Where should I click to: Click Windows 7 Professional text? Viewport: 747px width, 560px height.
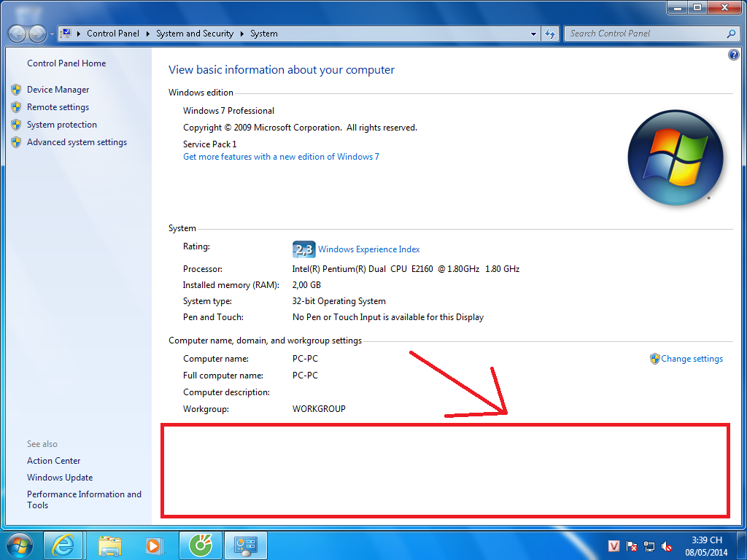coord(228,111)
